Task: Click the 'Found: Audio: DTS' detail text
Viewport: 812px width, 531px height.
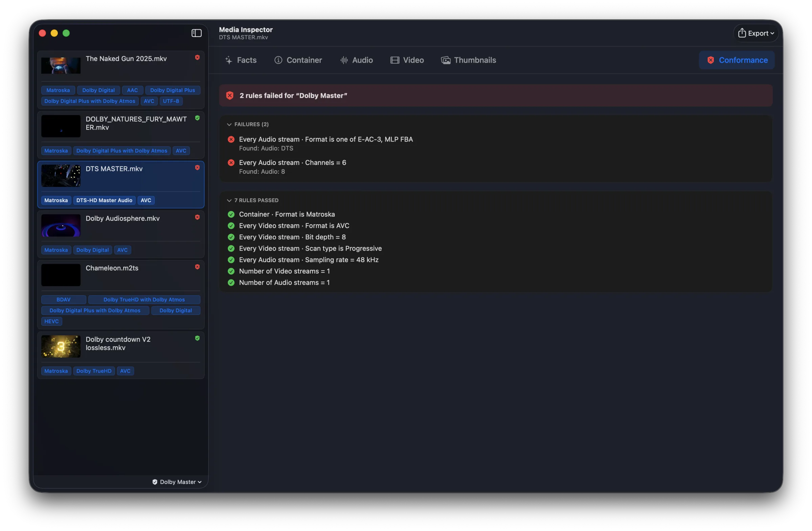Action: tap(266, 148)
